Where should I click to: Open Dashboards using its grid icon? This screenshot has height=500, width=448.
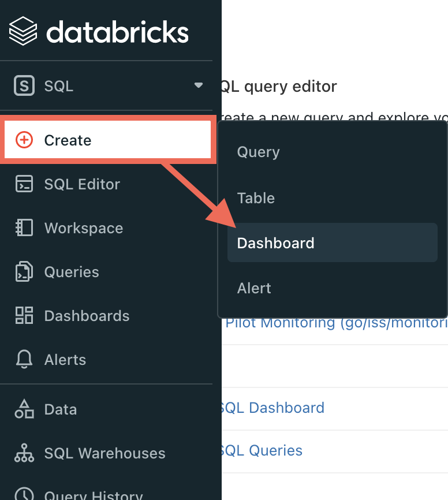click(x=24, y=315)
